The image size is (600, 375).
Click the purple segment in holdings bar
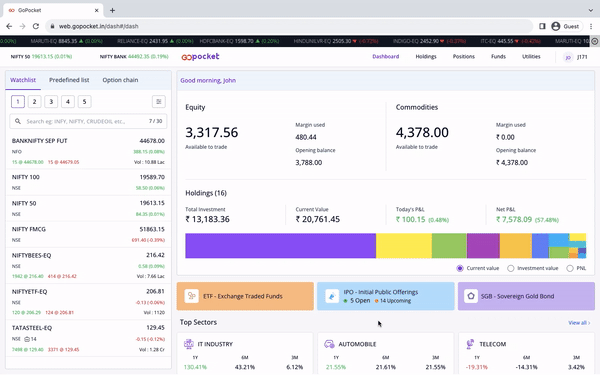click(280, 246)
